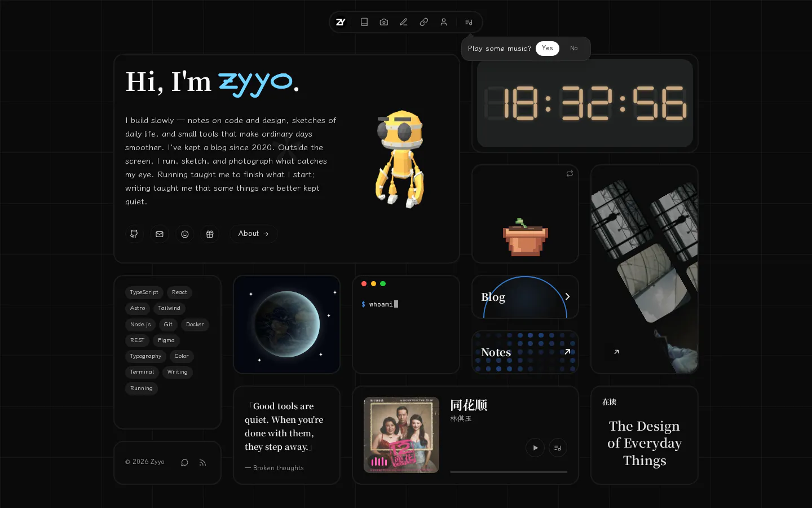812x508 pixels.
Task: Click the ZY logo in top navigation
Action: point(341,22)
